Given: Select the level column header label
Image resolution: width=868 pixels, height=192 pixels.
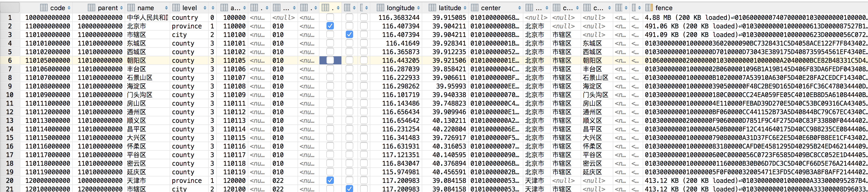Looking at the screenshot, I should (190, 8).
